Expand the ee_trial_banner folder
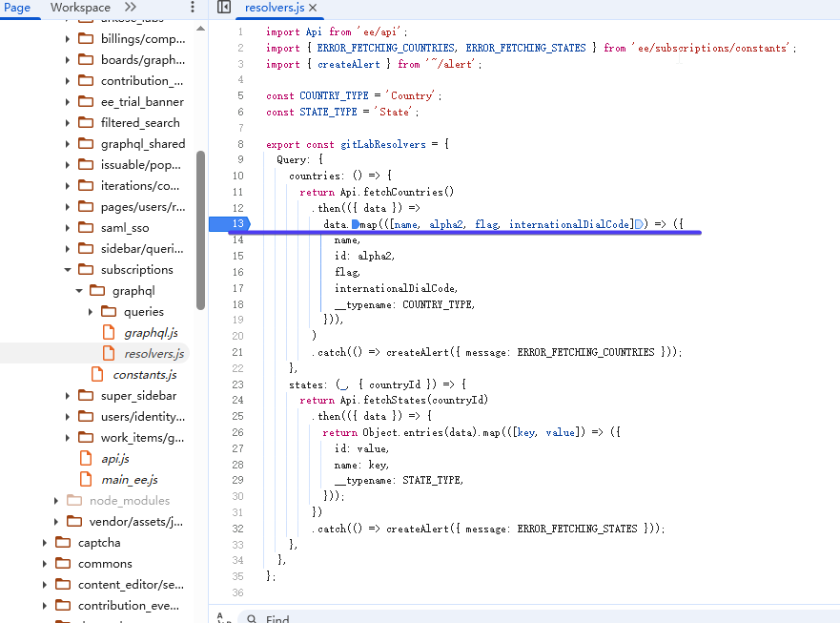840x623 pixels. pos(67,102)
